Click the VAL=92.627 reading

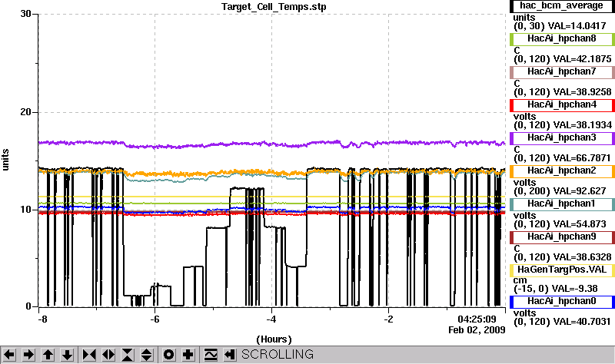click(580, 191)
